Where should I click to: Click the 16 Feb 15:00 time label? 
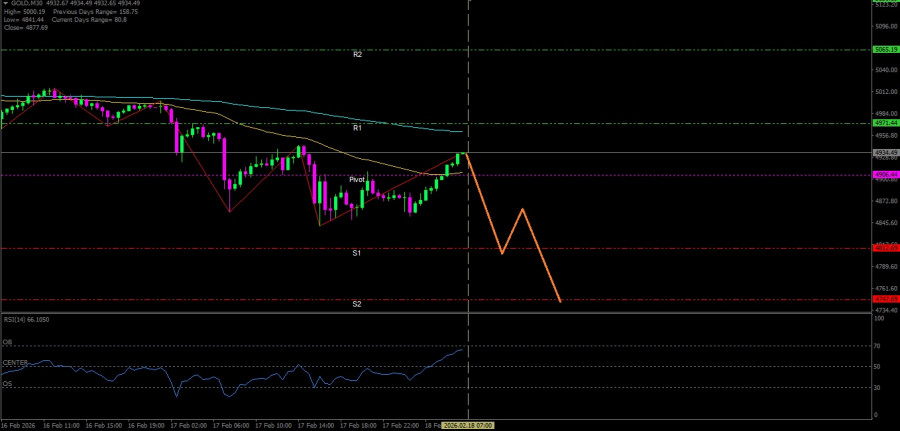[103, 426]
